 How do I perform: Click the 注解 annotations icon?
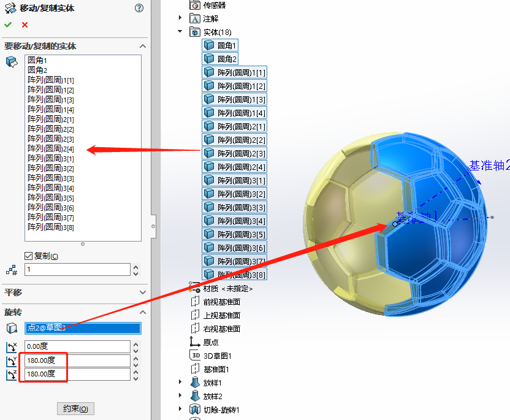(x=194, y=18)
